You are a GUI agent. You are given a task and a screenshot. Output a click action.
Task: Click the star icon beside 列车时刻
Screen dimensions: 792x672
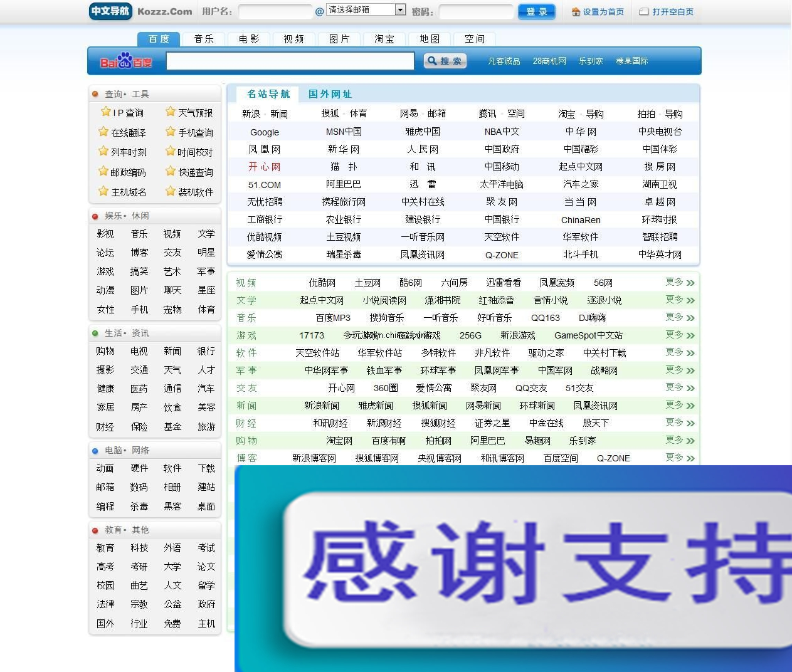coord(103,151)
